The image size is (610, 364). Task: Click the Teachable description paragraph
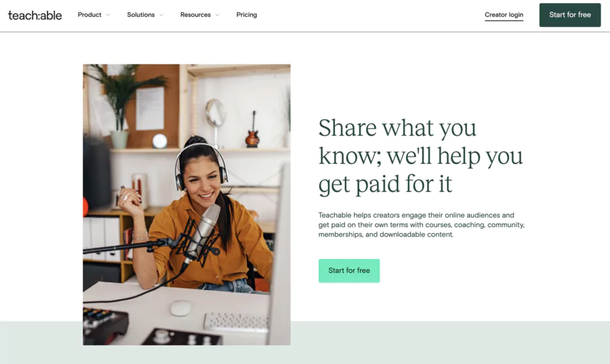coord(422,225)
